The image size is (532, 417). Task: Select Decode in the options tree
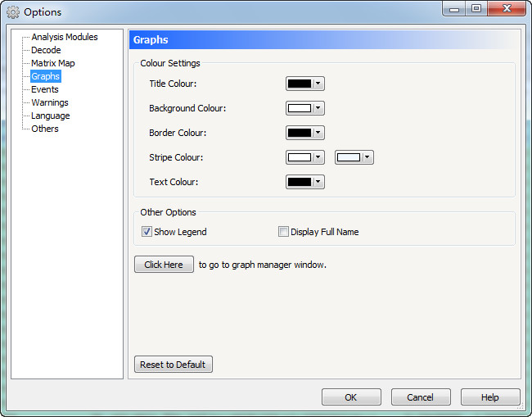point(46,50)
